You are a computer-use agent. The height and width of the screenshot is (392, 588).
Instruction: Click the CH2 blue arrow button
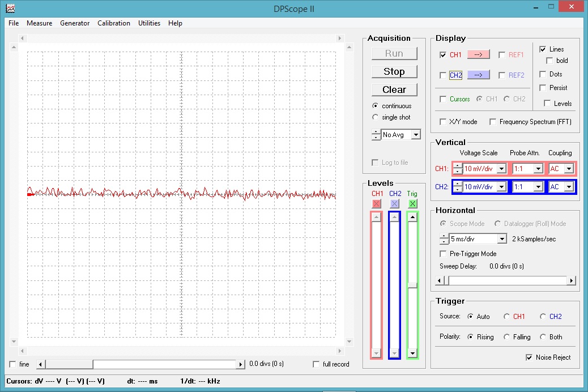point(478,75)
